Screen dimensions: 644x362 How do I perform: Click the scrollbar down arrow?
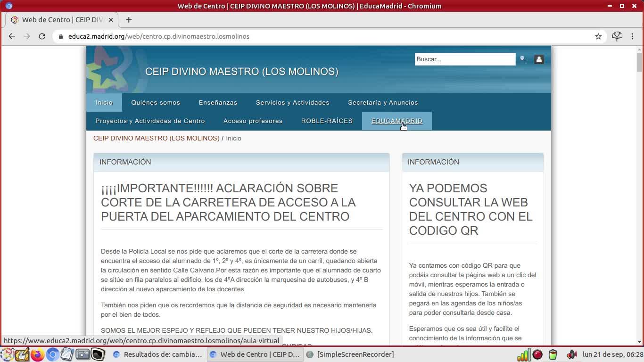click(639, 342)
